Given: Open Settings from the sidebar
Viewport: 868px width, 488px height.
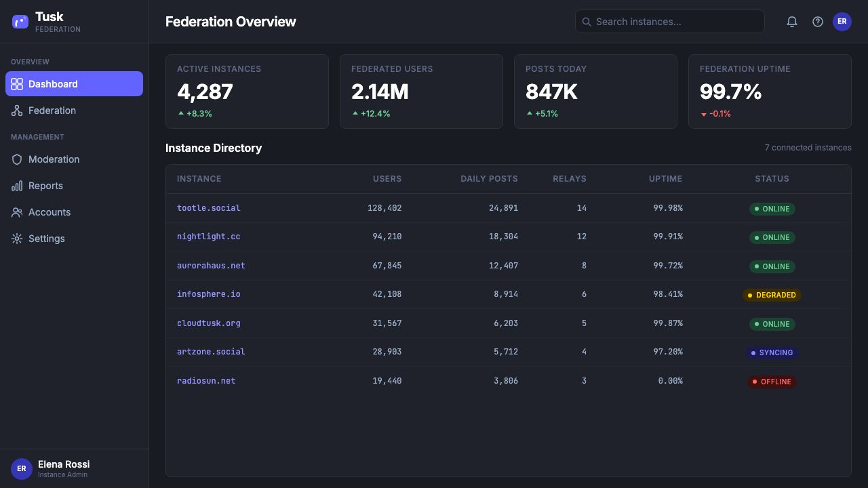Looking at the screenshot, I should [x=74, y=239].
